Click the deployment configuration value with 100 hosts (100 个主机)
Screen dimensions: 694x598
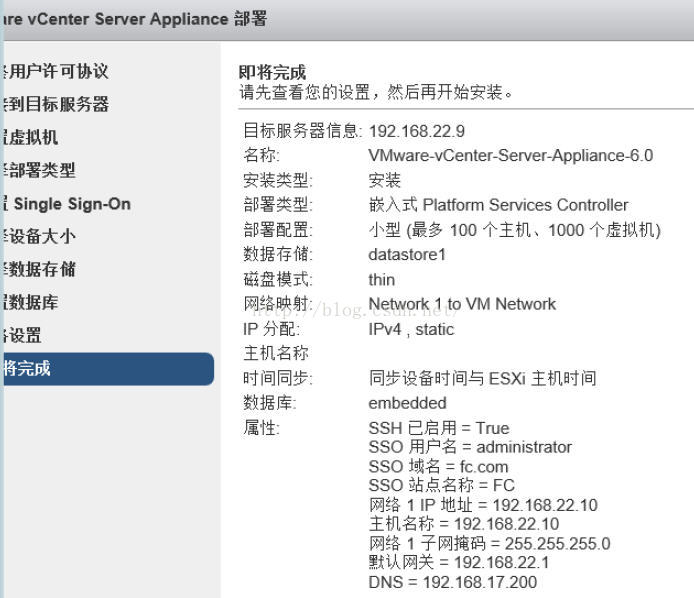tap(515, 230)
